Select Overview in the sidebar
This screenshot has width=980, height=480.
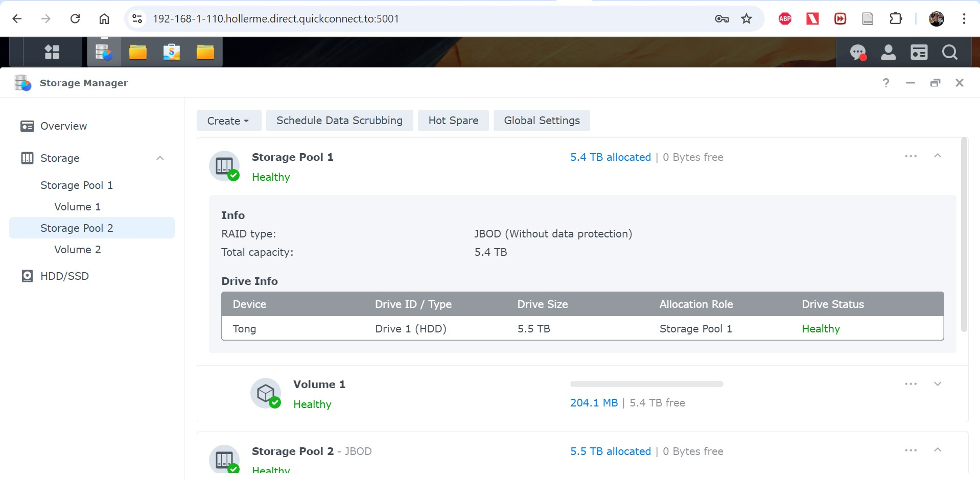point(63,126)
